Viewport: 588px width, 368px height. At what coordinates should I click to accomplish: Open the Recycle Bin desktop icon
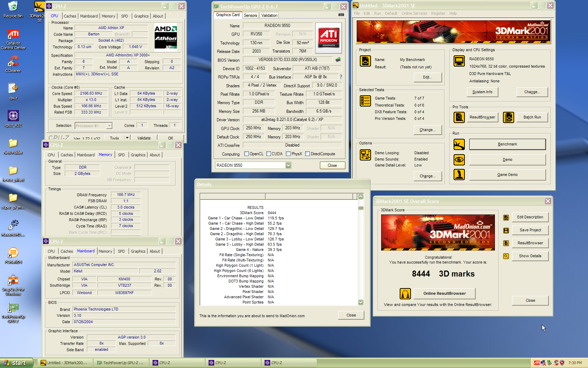[13, 10]
